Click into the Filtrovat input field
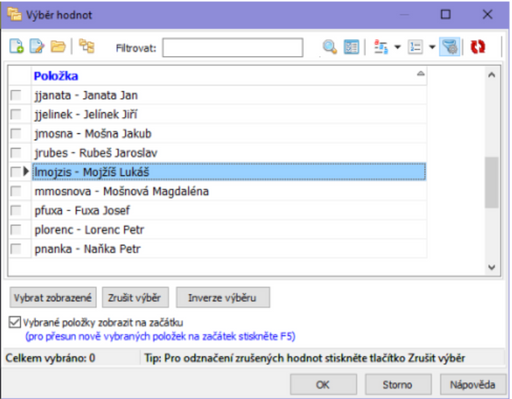The height and width of the screenshot is (399, 512). pos(233,48)
